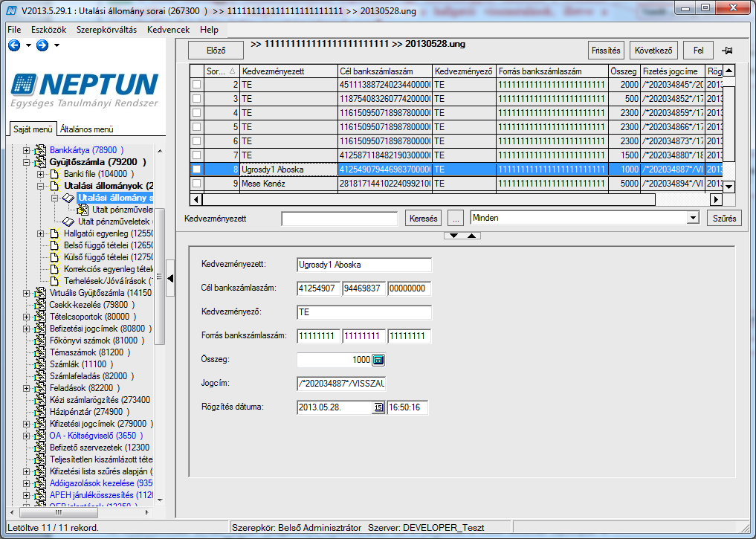
Task: Tick the checkbox for row 3
Action: tap(197, 99)
